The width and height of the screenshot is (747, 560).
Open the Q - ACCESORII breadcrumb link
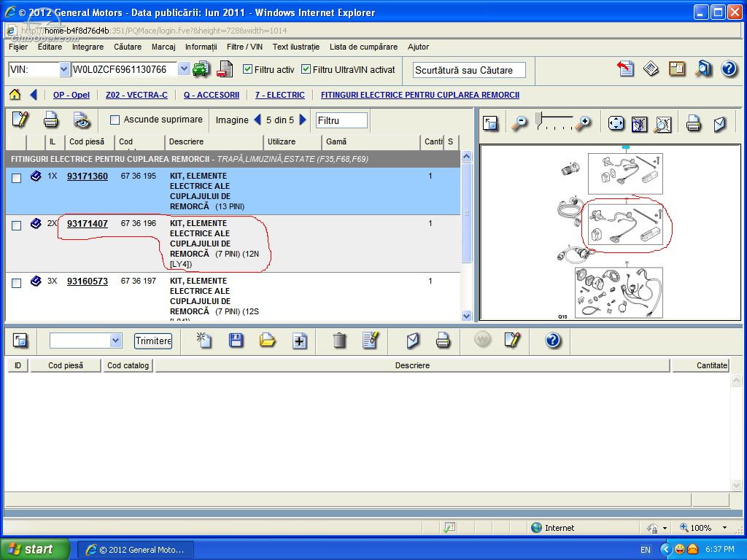(x=212, y=95)
